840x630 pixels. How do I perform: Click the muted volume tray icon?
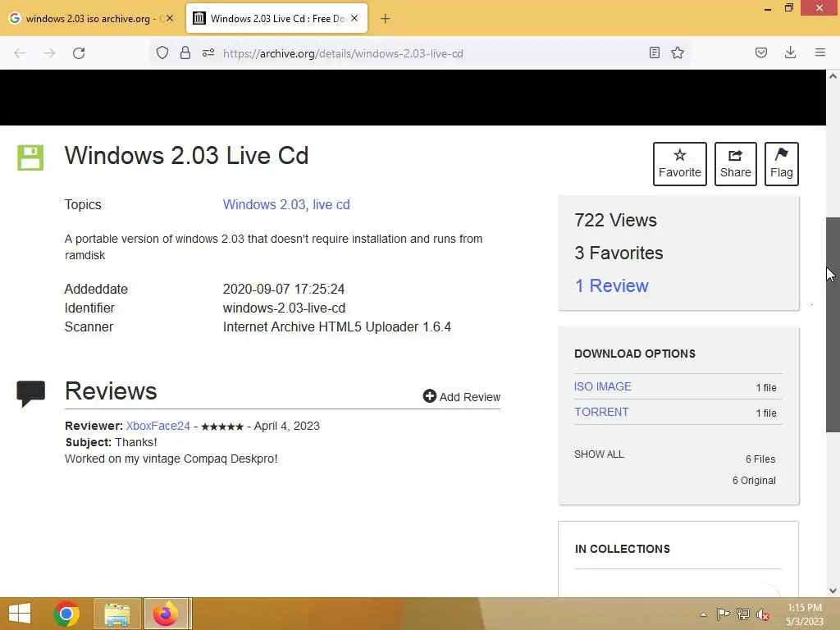(x=763, y=614)
